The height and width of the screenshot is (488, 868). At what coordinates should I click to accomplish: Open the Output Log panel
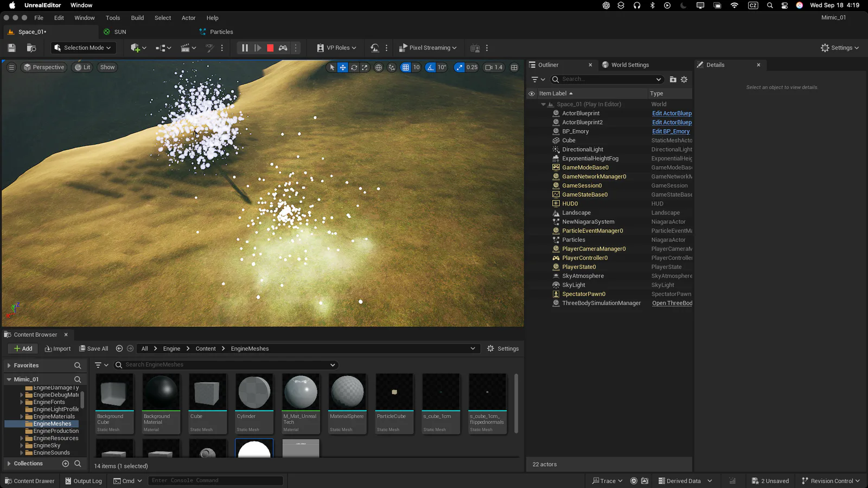84,481
